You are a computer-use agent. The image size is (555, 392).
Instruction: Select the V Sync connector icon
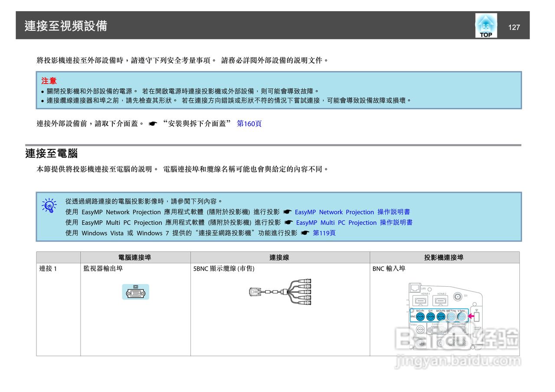[x=462, y=316]
